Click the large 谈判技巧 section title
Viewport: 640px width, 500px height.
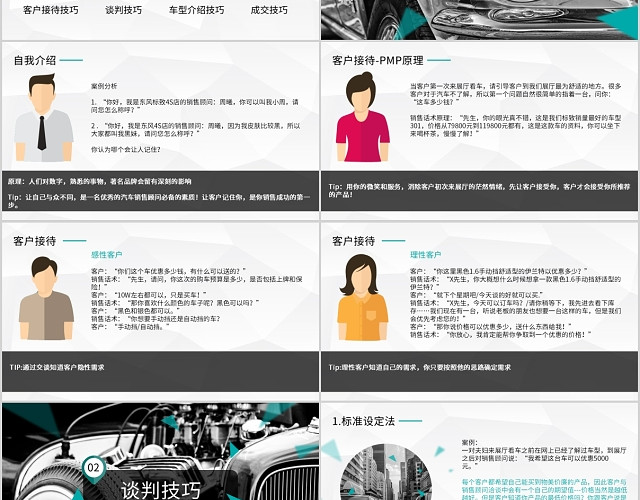[160, 490]
